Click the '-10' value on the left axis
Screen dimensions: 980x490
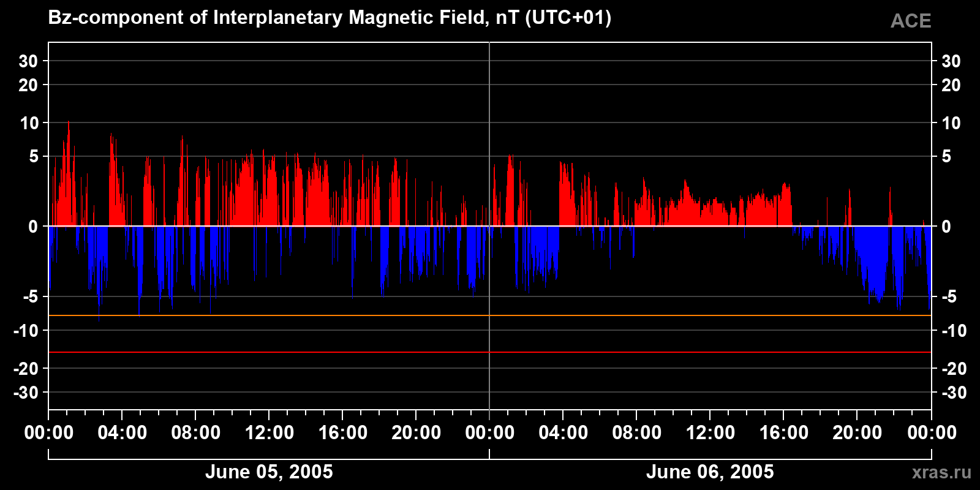[x=26, y=331]
